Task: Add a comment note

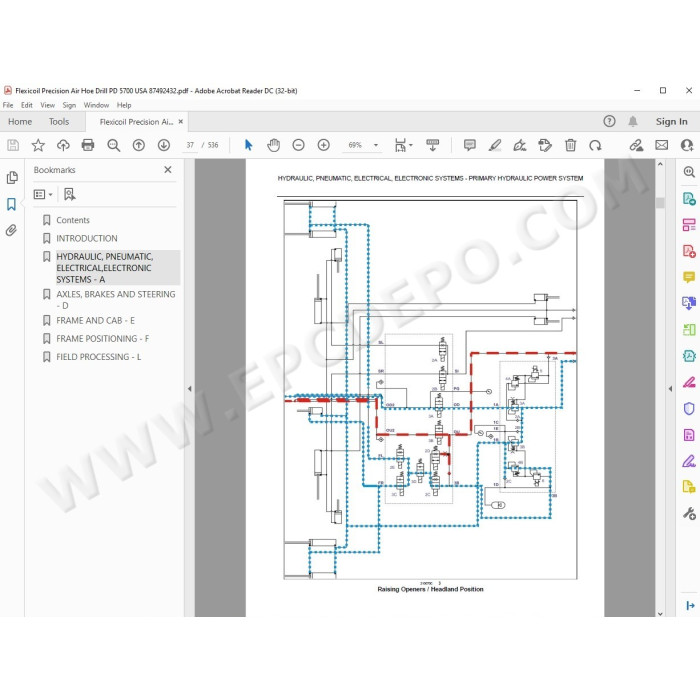Action: tap(470, 145)
